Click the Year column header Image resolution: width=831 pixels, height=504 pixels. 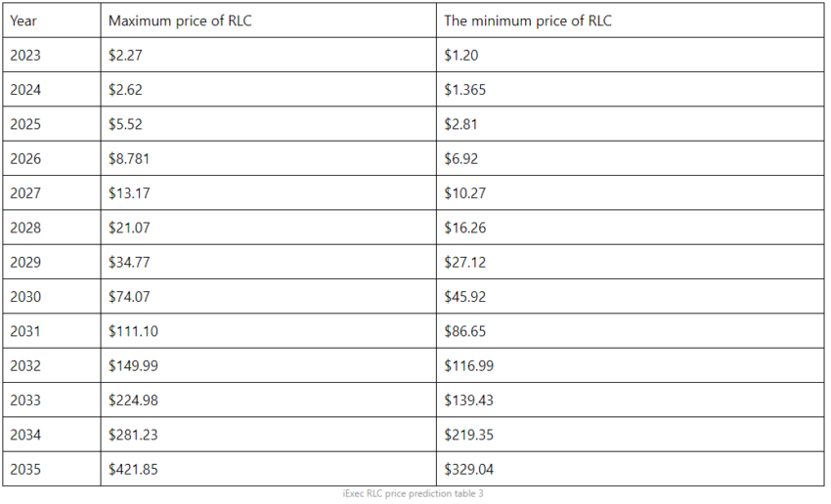(x=52, y=21)
